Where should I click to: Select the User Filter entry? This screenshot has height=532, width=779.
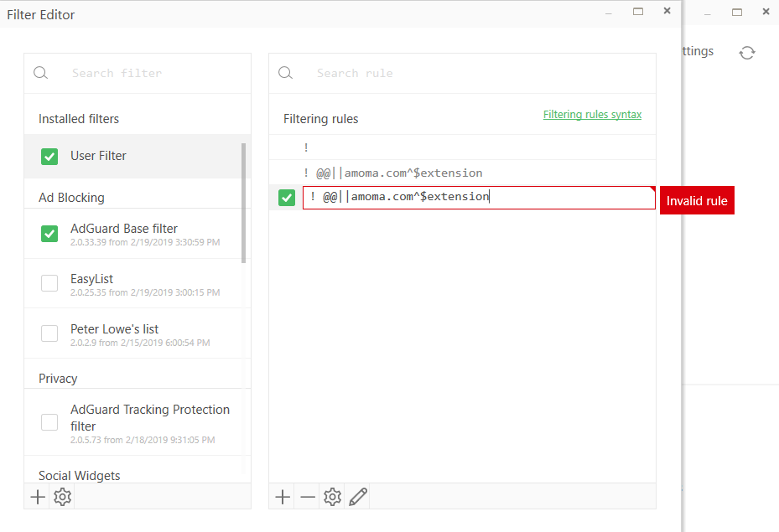coord(138,156)
